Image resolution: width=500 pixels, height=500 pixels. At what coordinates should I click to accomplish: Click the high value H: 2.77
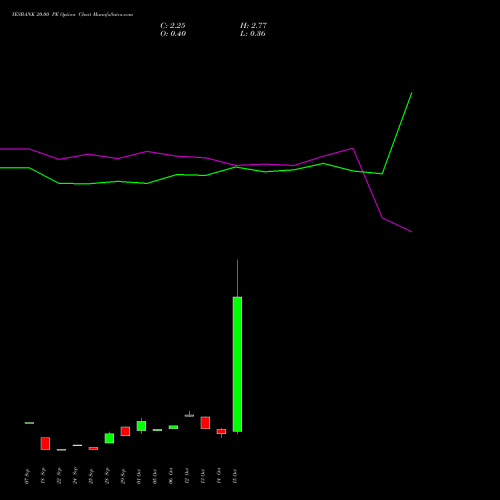tap(253, 26)
